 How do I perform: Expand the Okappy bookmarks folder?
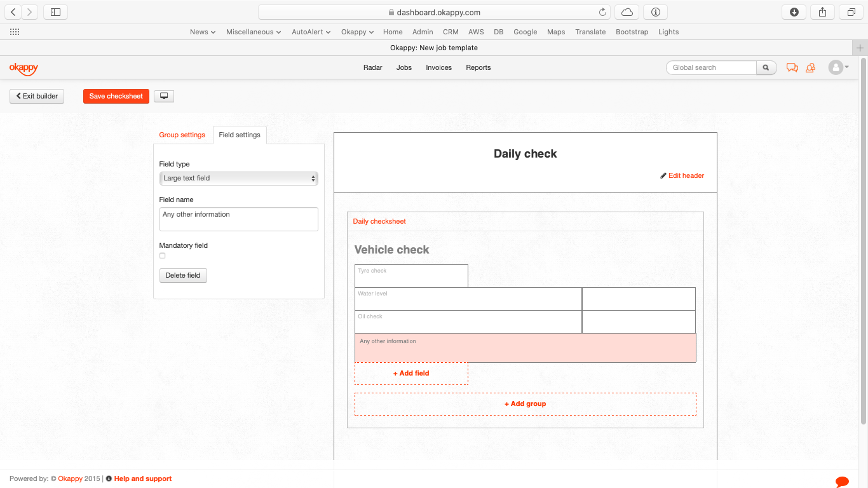pos(357,32)
